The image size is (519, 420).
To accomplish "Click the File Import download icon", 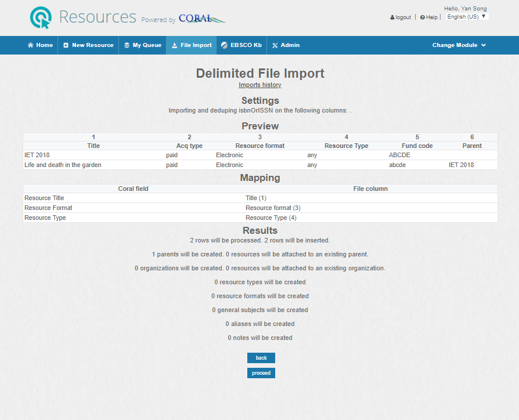I will pyautogui.click(x=174, y=45).
